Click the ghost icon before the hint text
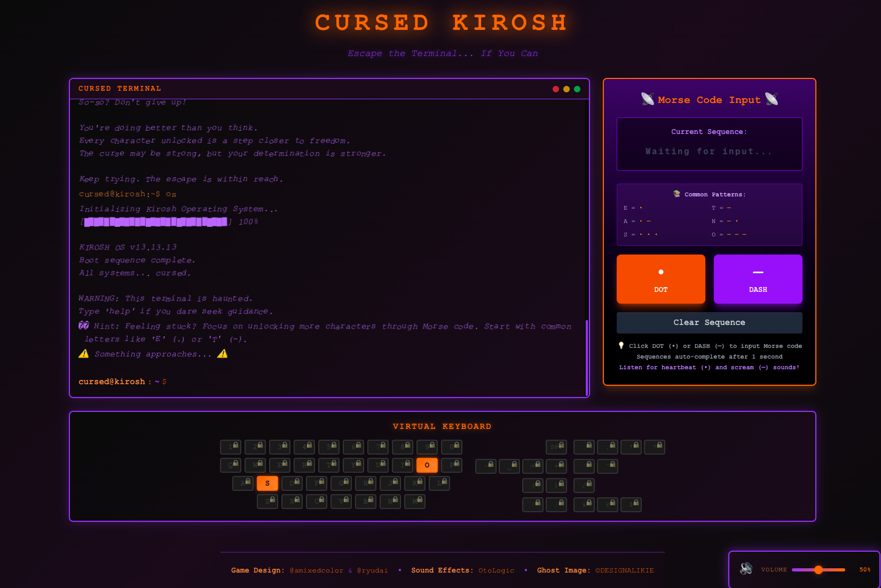 click(83, 325)
